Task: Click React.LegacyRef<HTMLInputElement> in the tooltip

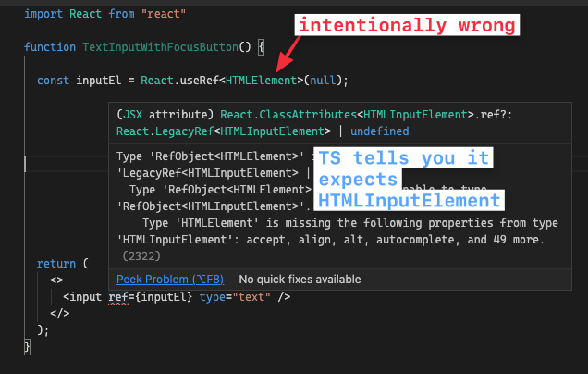Action: [224, 131]
